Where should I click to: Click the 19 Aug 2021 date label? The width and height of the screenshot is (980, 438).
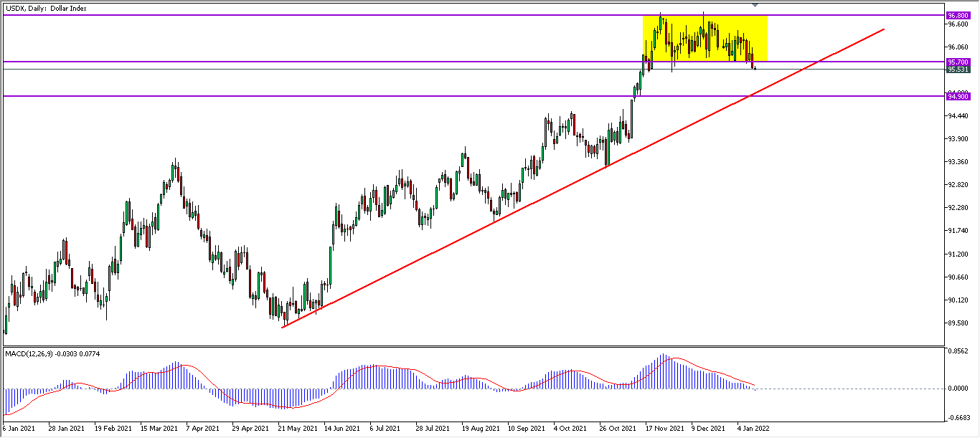[479, 429]
